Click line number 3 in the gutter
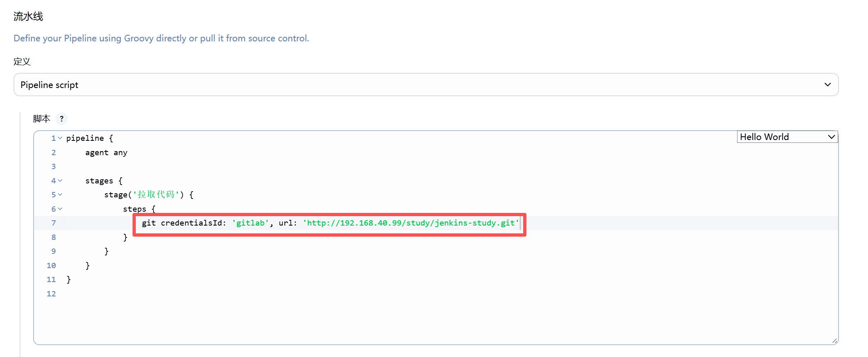This screenshot has height=357, width=868. coord(54,166)
